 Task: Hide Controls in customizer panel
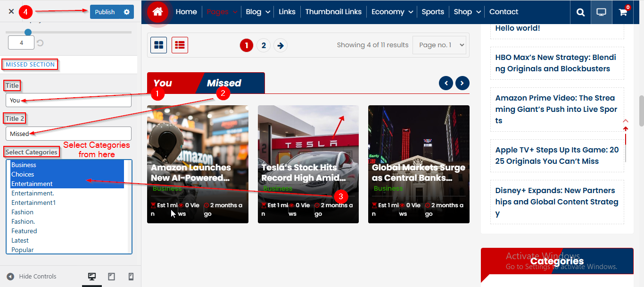(x=32, y=277)
